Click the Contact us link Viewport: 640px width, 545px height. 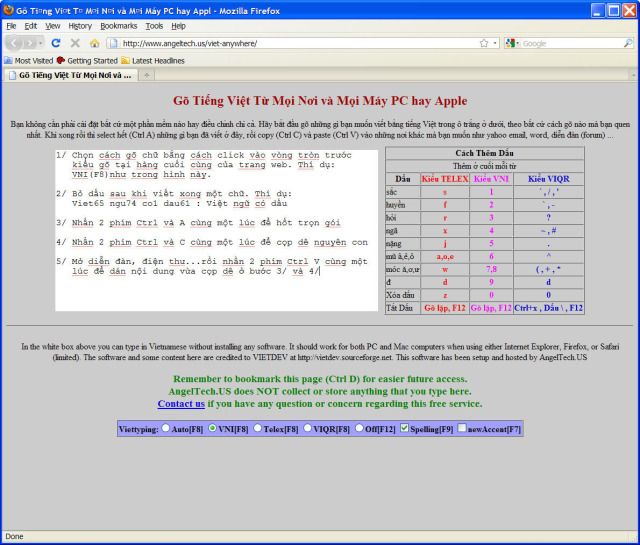(x=181, y=403)
